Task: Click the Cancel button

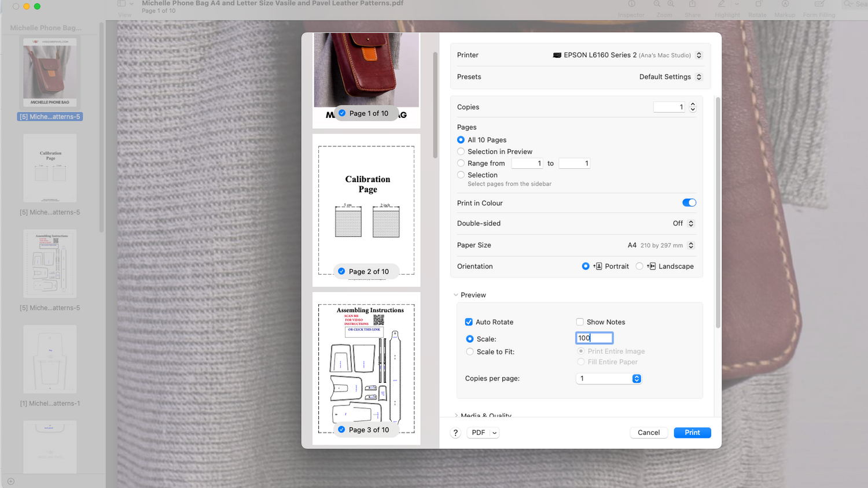Action: pos(649,432)
